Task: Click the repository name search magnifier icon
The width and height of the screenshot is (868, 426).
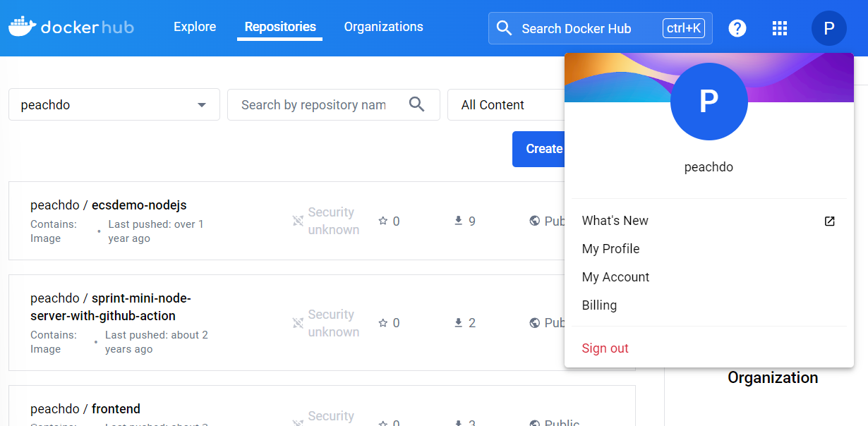Action: click(417, 104)
